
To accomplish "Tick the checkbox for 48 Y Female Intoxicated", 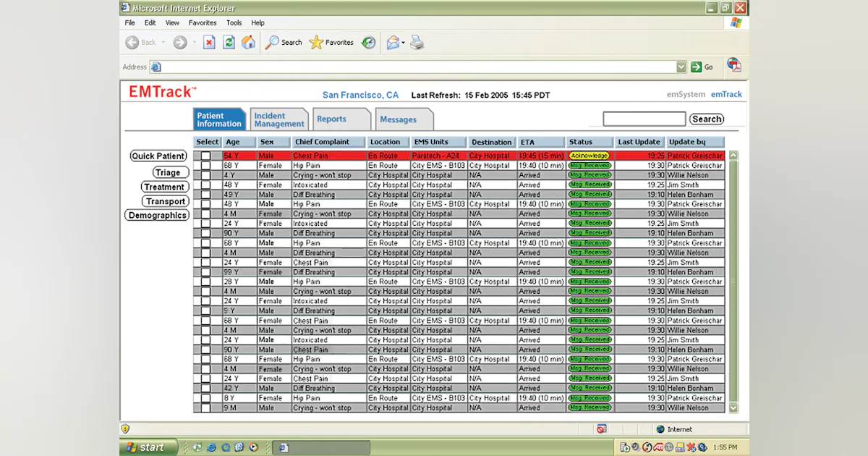I will coord(205,185).
